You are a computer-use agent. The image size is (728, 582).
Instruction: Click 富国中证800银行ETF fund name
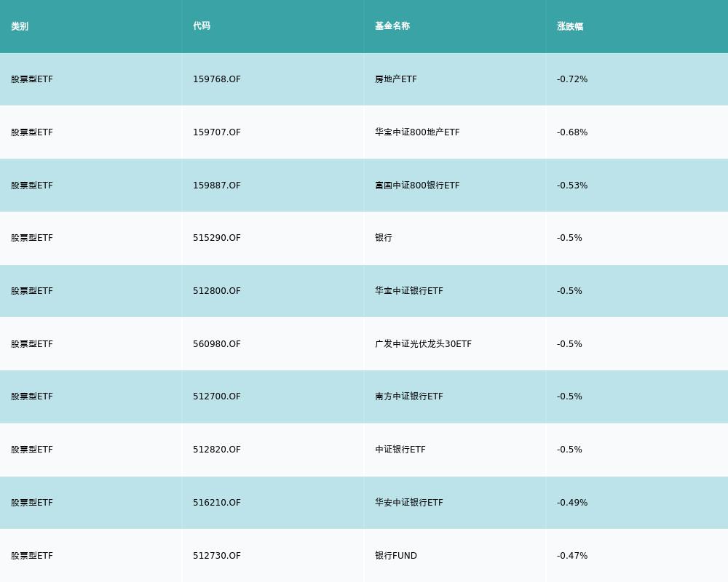417,186
